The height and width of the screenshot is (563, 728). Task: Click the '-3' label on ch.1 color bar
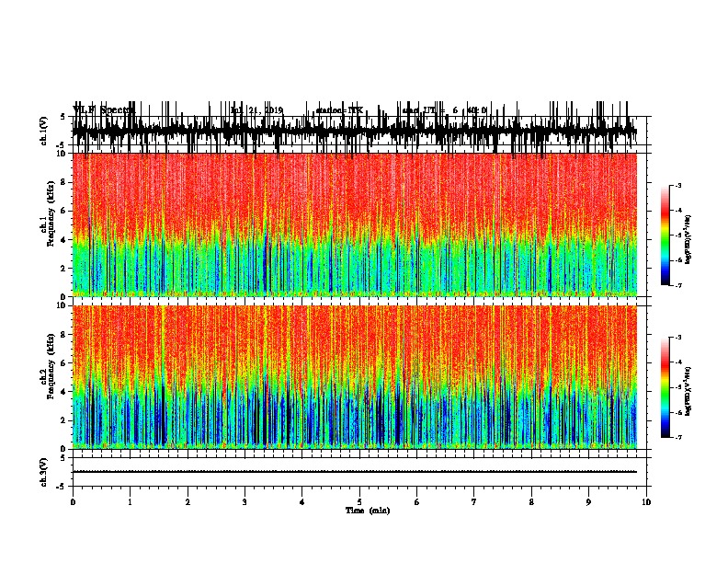[x=677, y=186]
